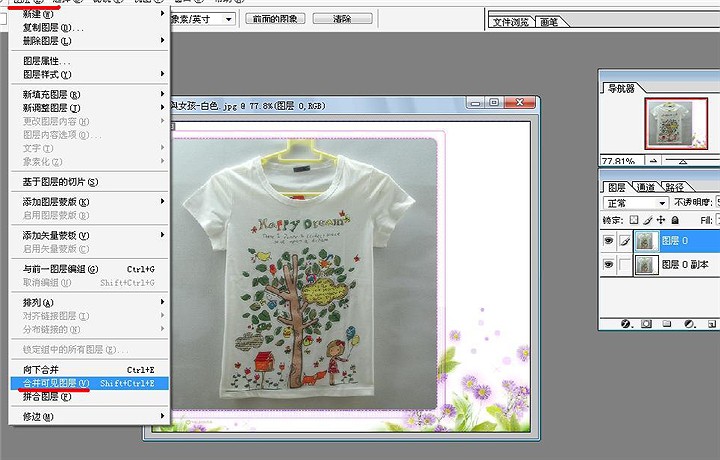Click new fill or adjustment layer icon

point(689,324)
